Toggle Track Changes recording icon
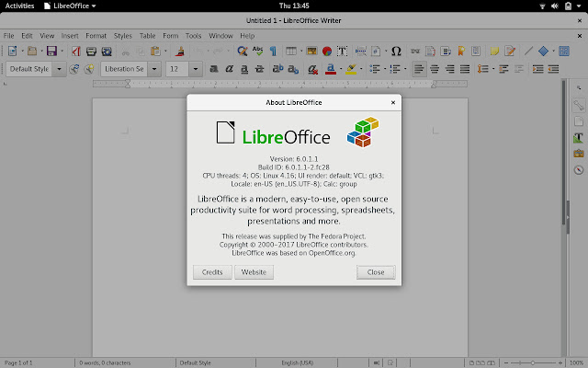 click(510, 51)
